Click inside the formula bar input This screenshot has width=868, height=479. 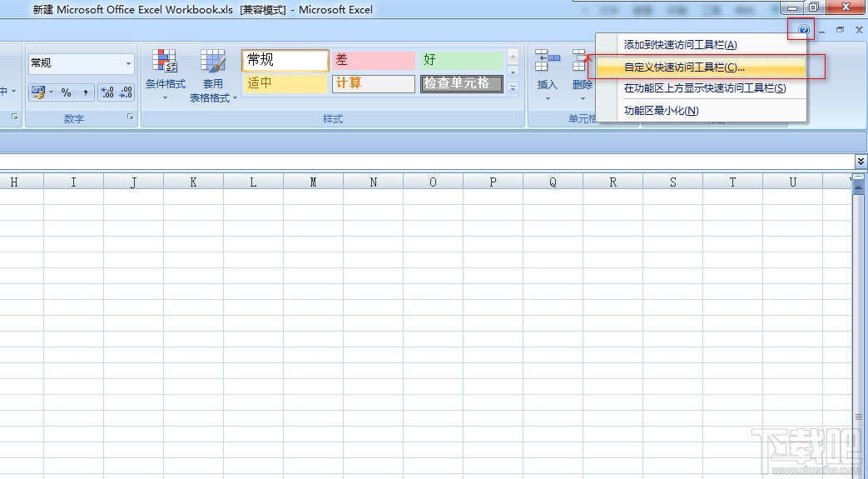coord(426,162)
